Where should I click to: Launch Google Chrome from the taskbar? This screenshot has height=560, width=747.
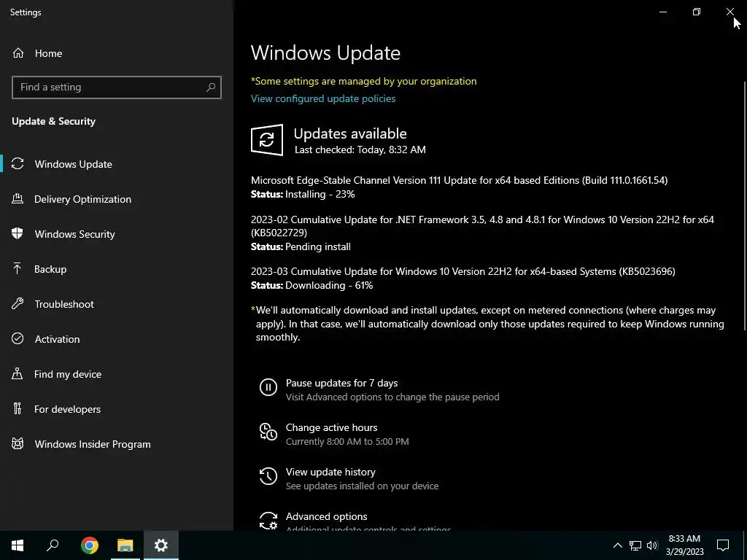pyautogui.click(x=90, y=545)
